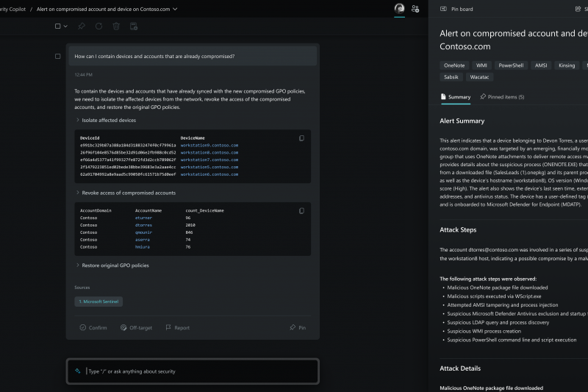Open workstation5.contoso.com link

pyautogui.click(x=209, y=167)
